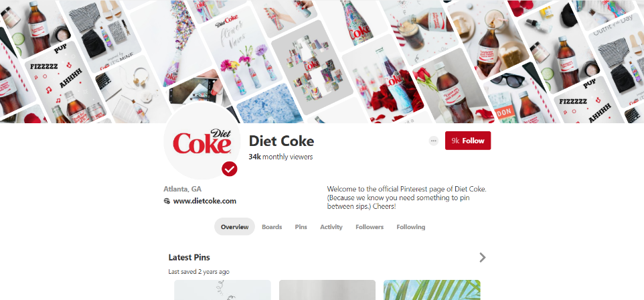The height and width of the screenshot is (300, 644).
Task: Click the 34k monthly viewers text
Action: 280,157
